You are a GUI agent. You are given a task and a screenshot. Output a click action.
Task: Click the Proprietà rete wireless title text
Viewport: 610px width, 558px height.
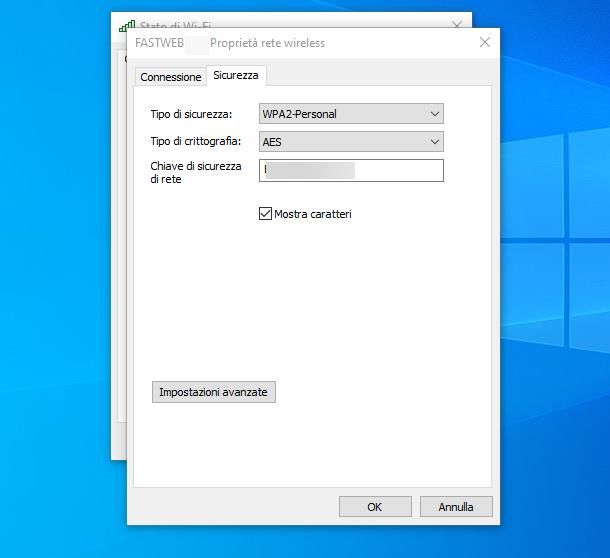pyautogui.click(x=267, y=43)
